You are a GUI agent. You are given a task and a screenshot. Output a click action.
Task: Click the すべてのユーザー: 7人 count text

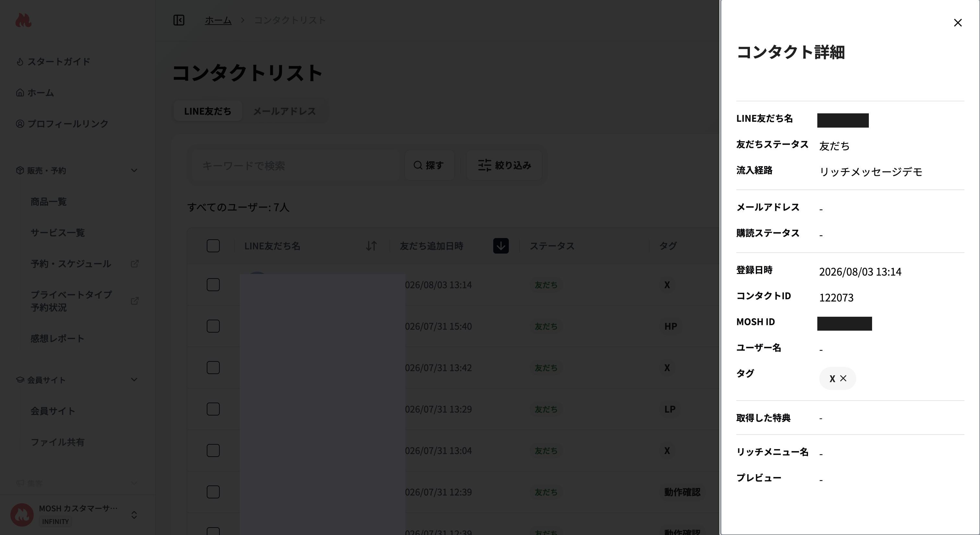238,207
